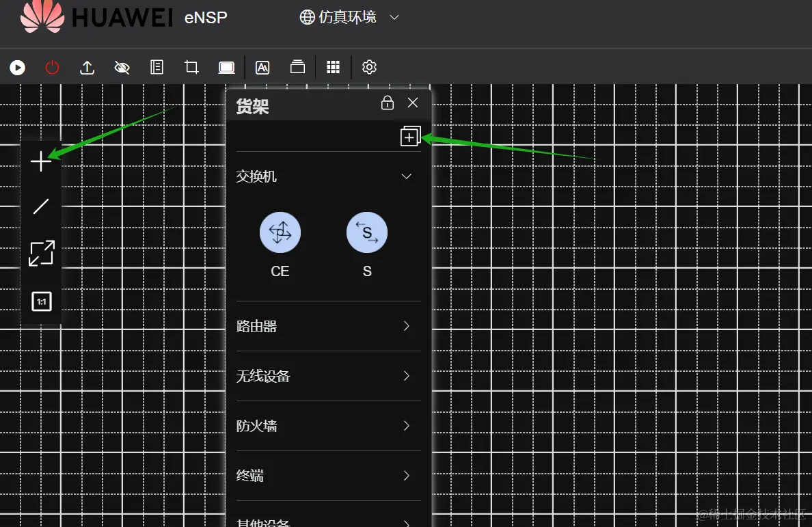Expand the 路由器 category
The image size is (812, 527).
[x=405, y=326]
